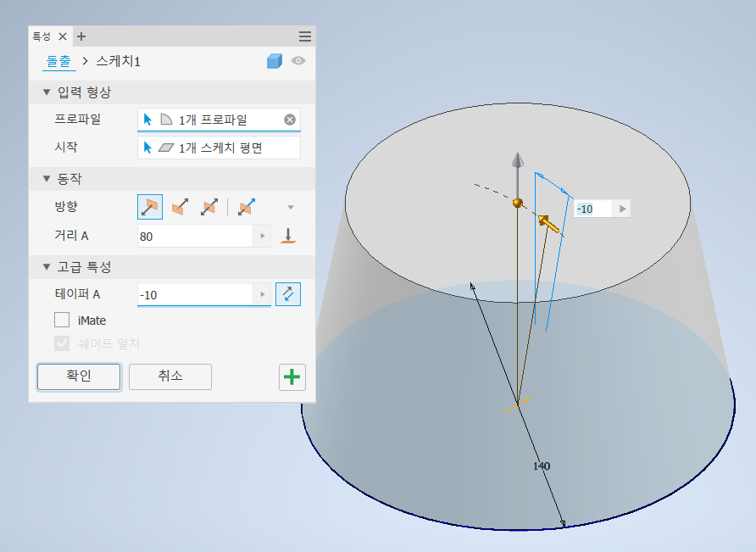Choose the default direction icon
The image size is (756, 552).
[x=150, y=208]
